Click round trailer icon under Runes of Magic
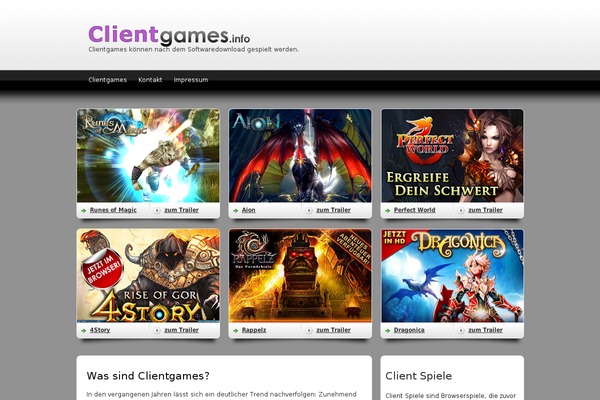 point(157,211)
